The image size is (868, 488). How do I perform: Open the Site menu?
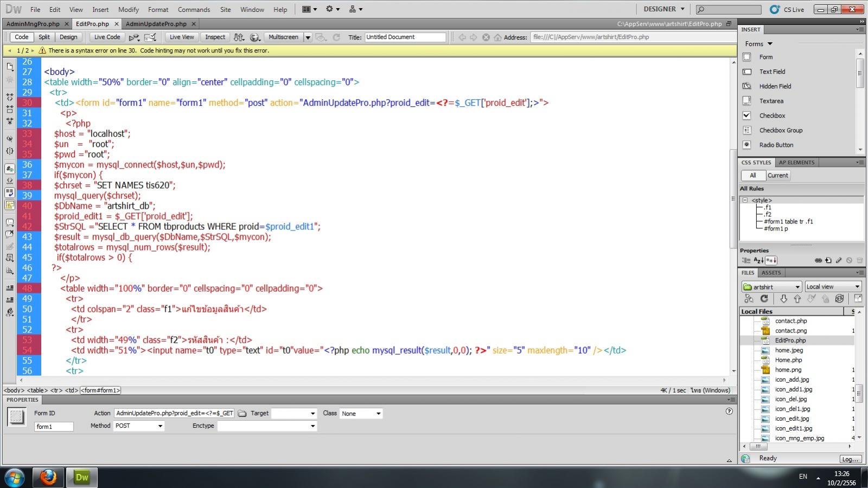pyautogui.click(x=226, y=10)
